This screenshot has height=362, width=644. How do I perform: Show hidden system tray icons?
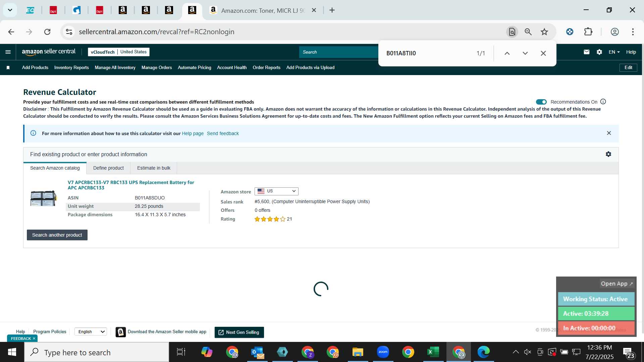click(516, 352)
